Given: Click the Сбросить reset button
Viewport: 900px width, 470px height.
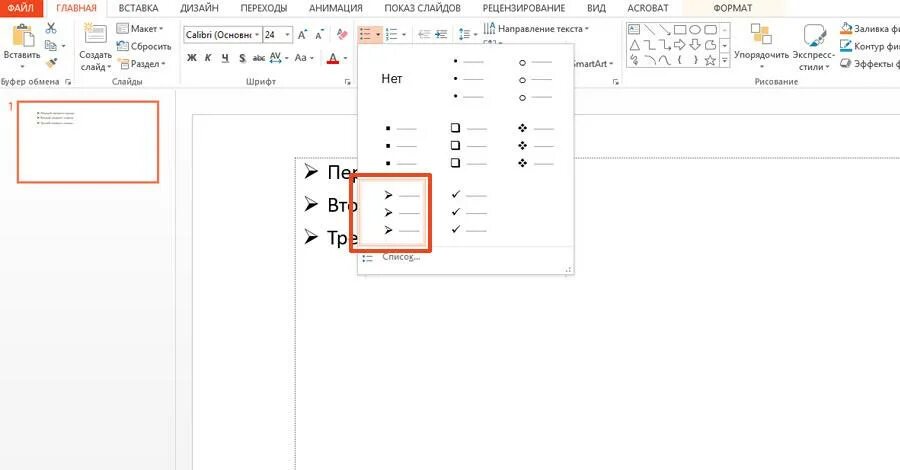Looking at the screenshot, I should tap(143, 46).
